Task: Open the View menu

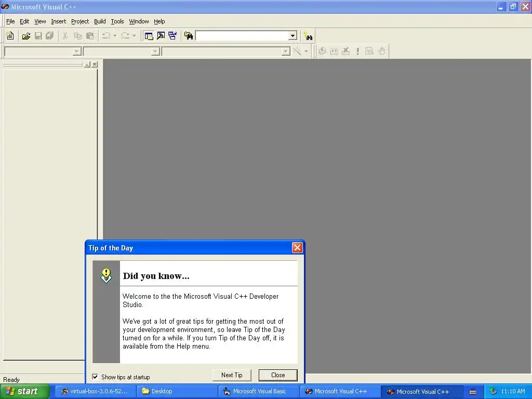Action: point(40,21)
